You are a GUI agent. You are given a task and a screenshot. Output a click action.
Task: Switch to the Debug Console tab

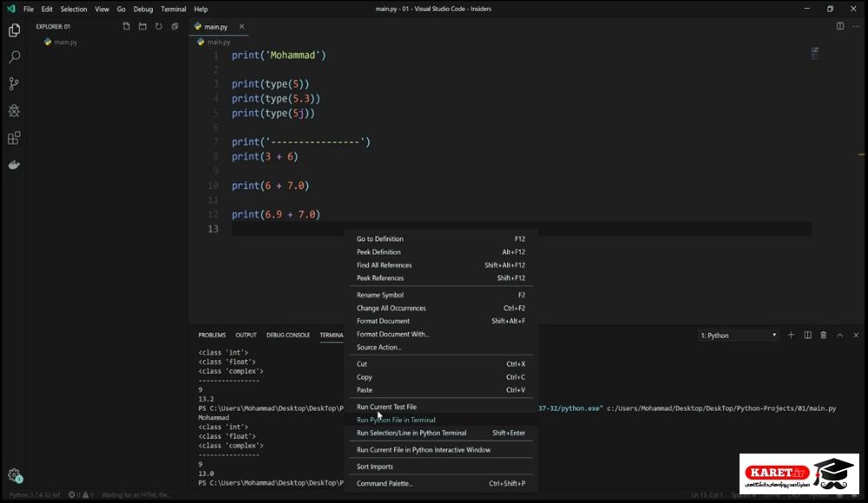tap(288, 335)
